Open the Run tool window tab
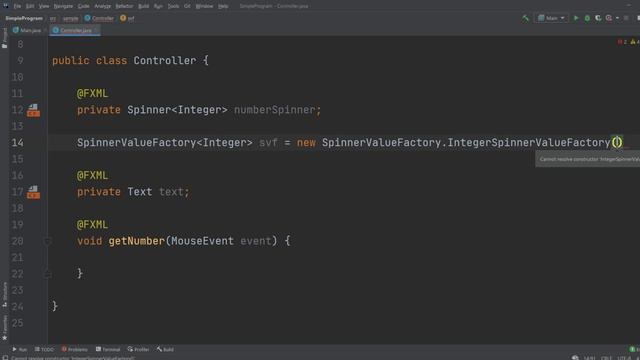This screenshot has height=360, width=640. coord(20,349)
